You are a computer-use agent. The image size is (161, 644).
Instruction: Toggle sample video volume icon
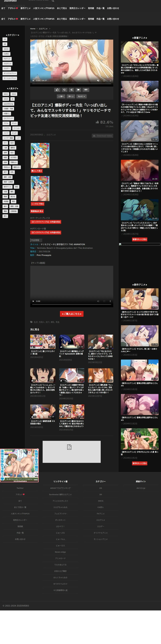[98, 301]
